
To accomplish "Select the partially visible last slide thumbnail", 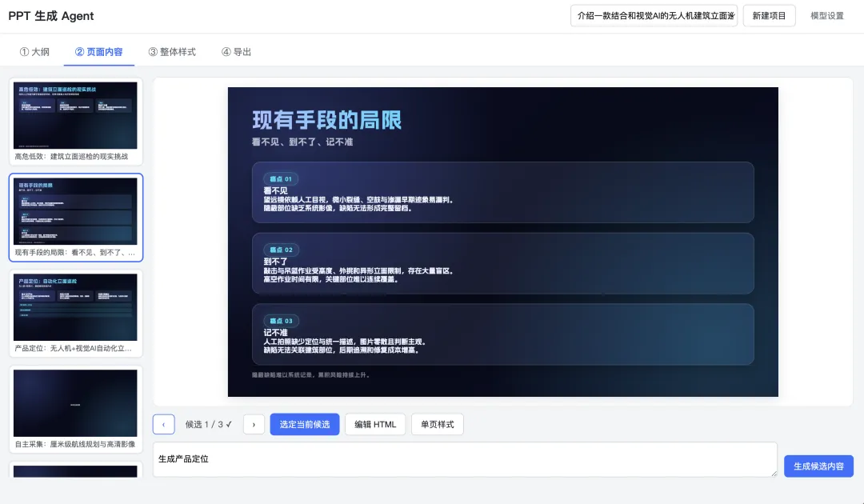I will pos(75,470).
